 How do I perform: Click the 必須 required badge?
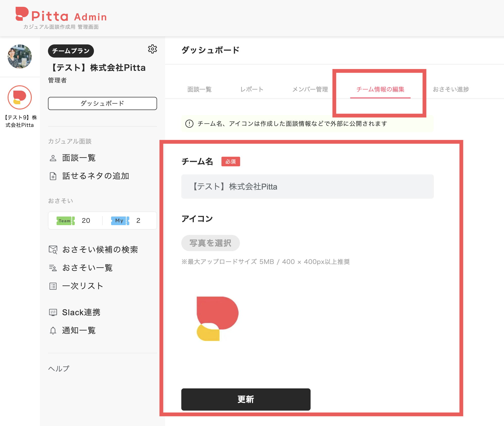point(231,162)
